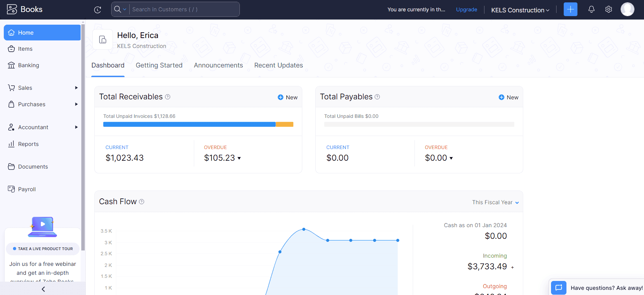Open the search scope dropdown arrow
The height and width of the screenshot is (295, 644).
tap(125, 10)
